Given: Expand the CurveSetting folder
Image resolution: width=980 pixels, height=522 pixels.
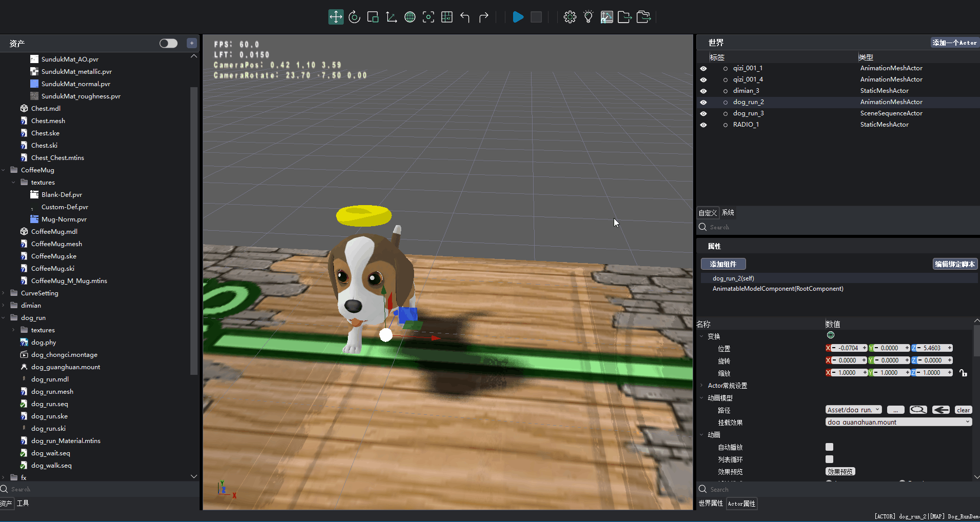Looking at the screenshot, I should pos(4,293).
